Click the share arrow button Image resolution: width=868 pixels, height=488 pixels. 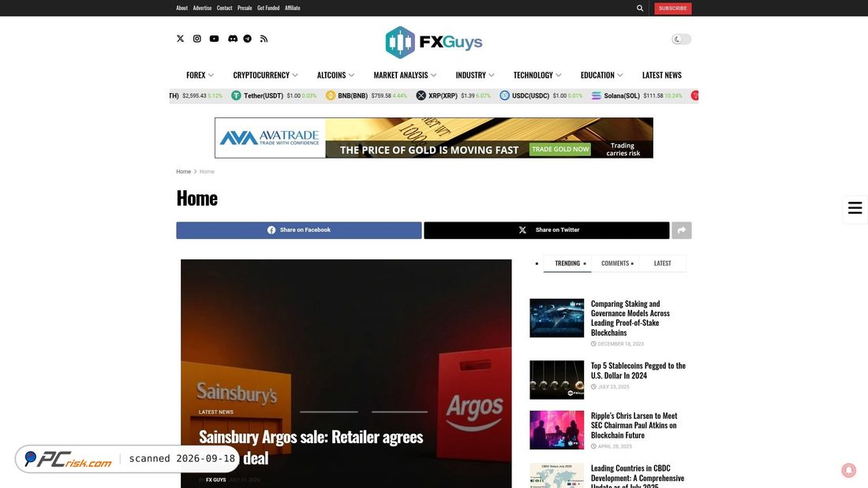(x=682, y=230)
